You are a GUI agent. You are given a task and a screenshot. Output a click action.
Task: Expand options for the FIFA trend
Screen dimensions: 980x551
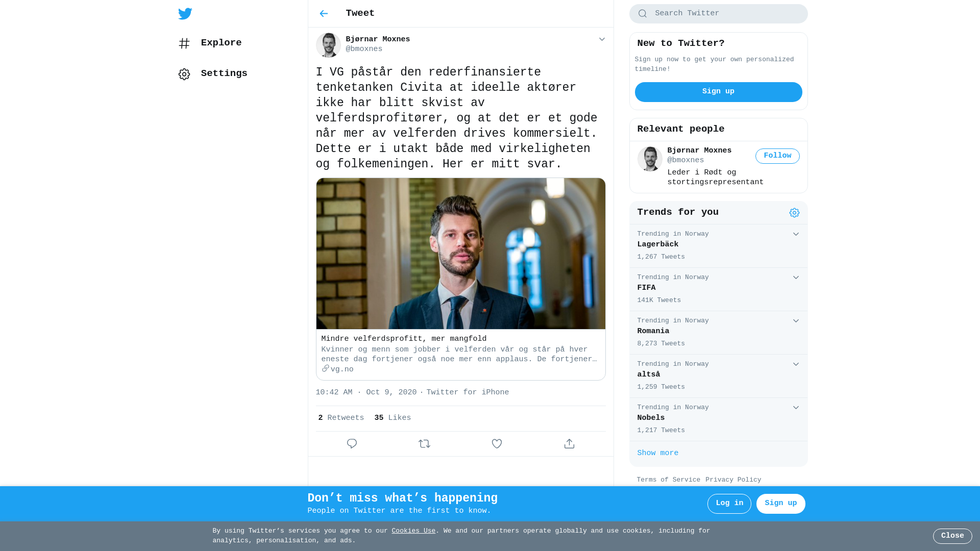click(796, 278)
